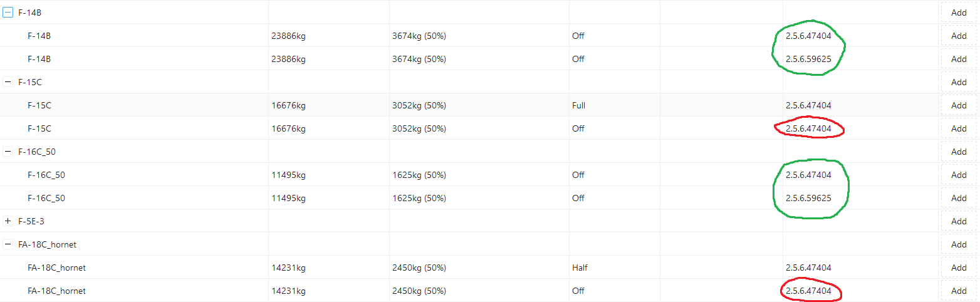Add the F-14B with version 2.5.6.59625
Screen dimensions: 980x302
(959, 59)
